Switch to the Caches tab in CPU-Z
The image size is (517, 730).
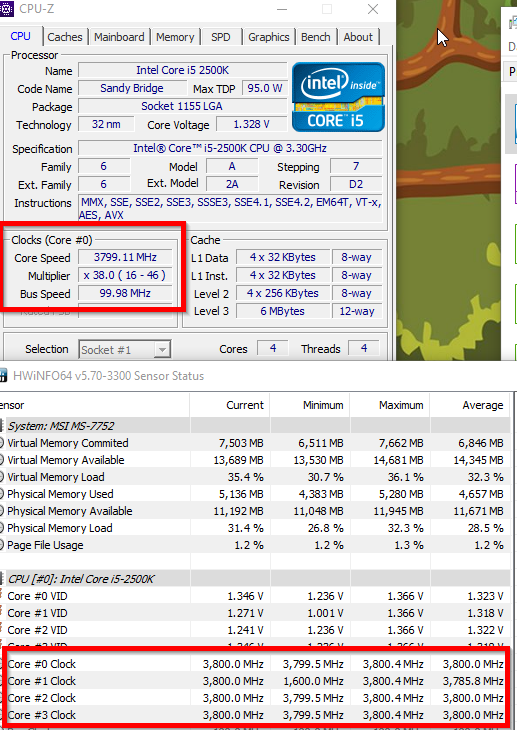pyautogui.click(x=65, y=37)
